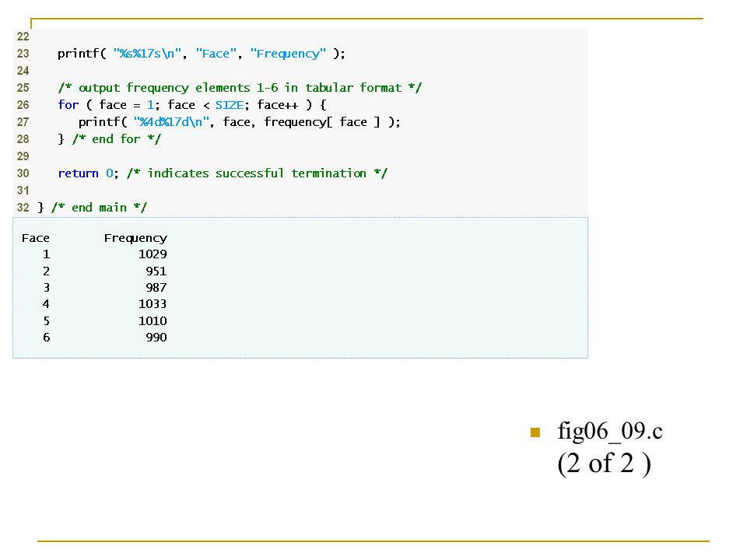This screenshot has height=560, width=747.
Task: Click the printf "%4d%17d\n" format string
Action: coord(171,122)
